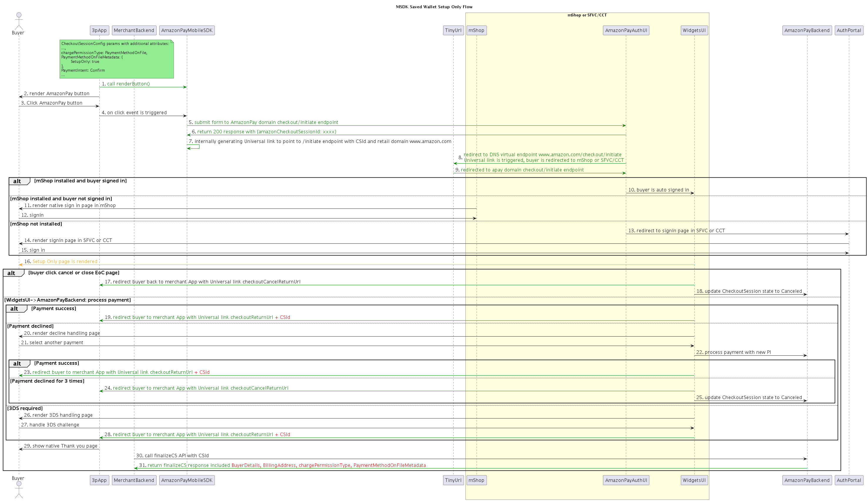Image resolution: width=868 pixels, height=501 pixels.
Task: Click the bottom TinyUrl participant box
Action: pos(453,480)
